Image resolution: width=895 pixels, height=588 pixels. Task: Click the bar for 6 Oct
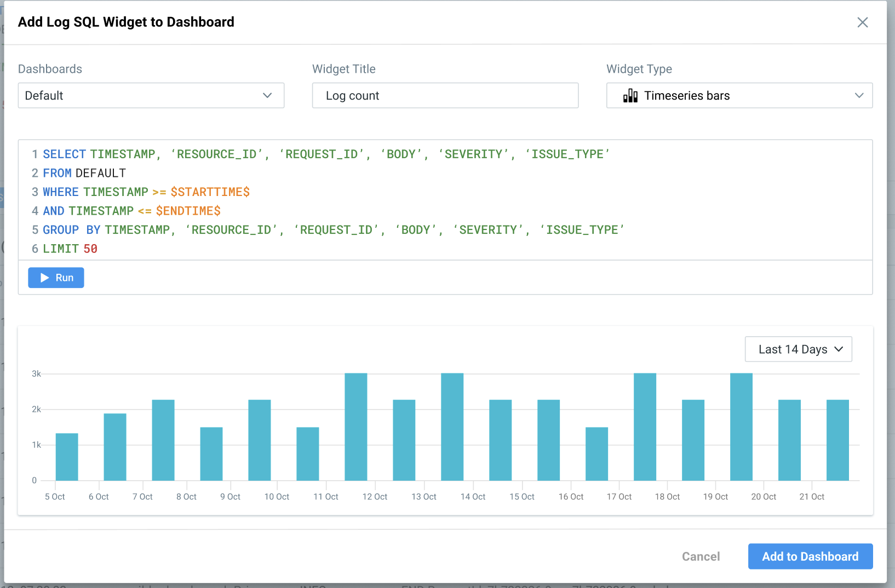coord(115,447)
